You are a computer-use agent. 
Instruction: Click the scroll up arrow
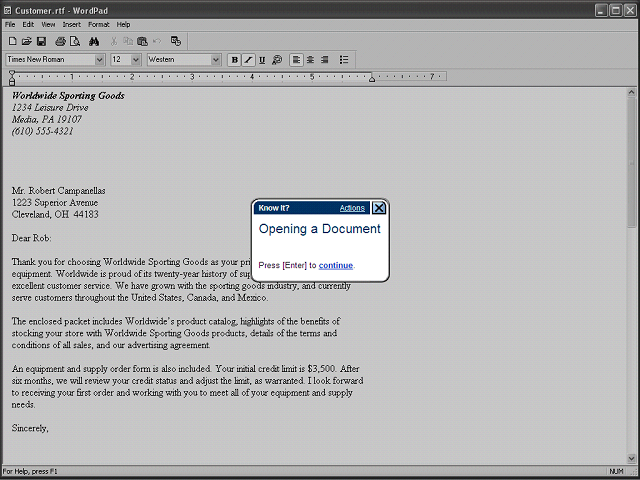click(631, 92)
